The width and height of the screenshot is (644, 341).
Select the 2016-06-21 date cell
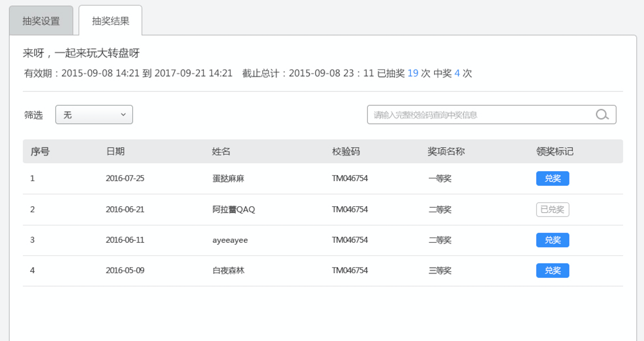coord(125,210)
